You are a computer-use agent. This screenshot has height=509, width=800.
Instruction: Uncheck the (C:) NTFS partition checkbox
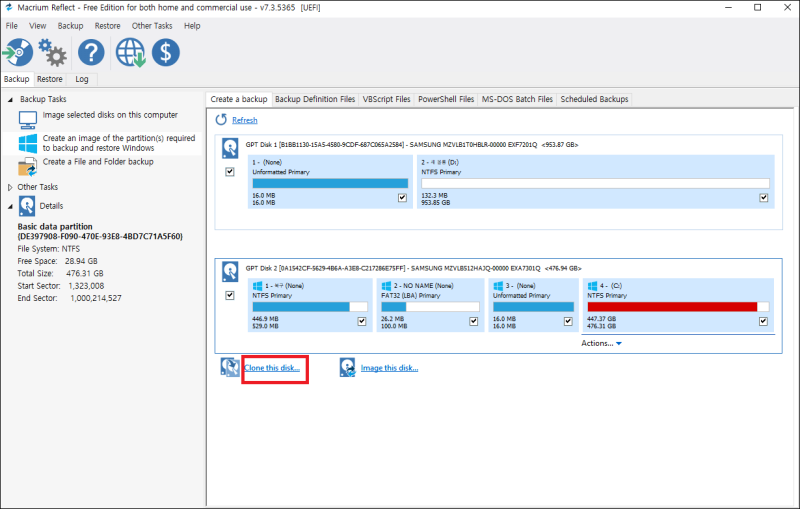click(764, 321)
